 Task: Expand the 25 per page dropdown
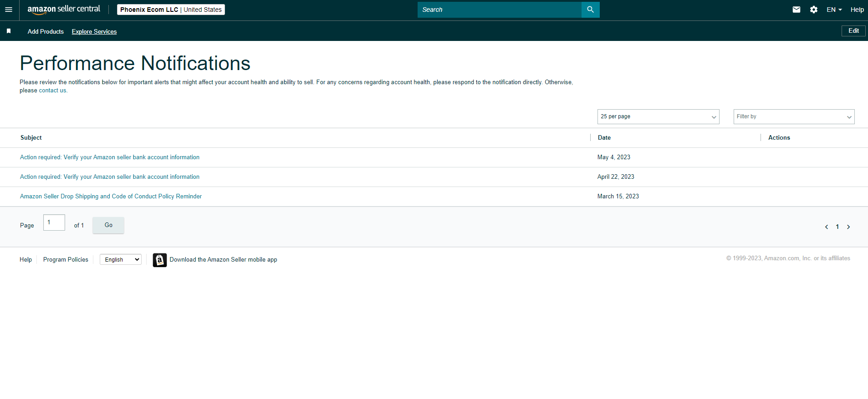coord(658,116)
